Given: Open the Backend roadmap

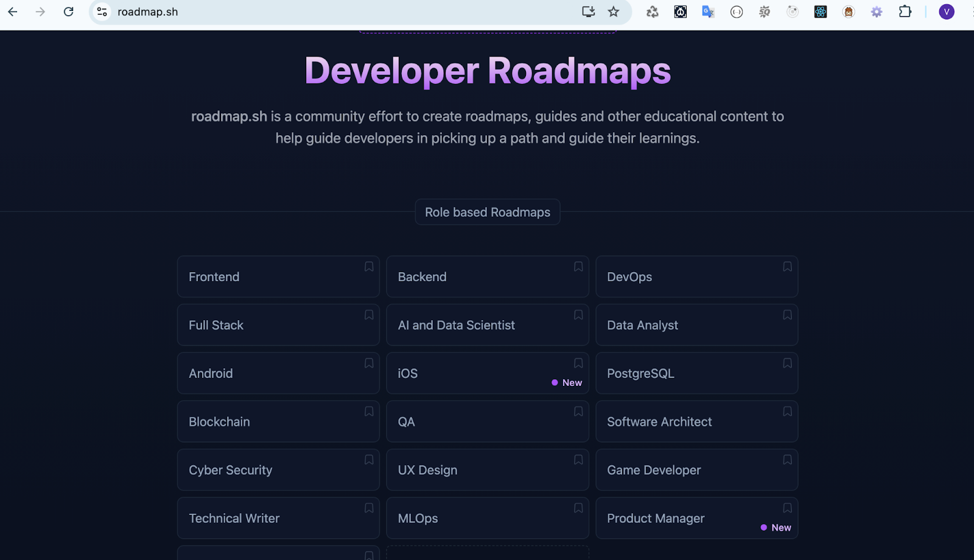Looking at the screenshot, I should [x=488, y=277].
